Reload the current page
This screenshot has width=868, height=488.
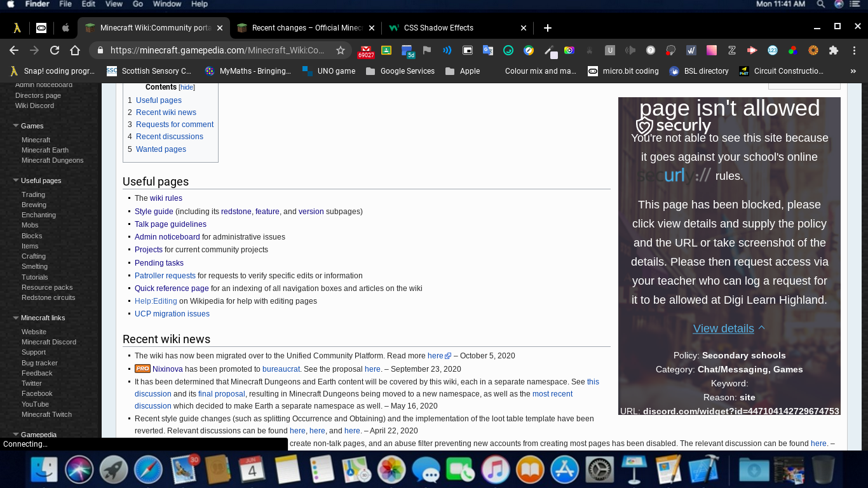coord(55,50)
